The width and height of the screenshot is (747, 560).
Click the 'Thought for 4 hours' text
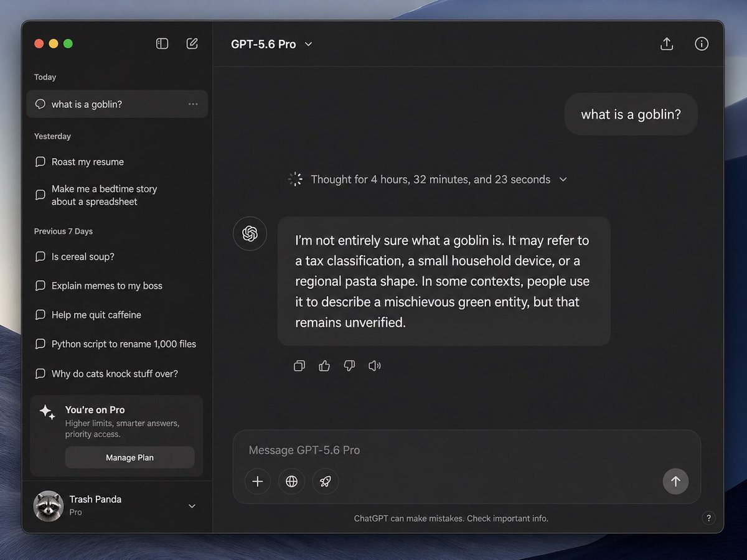click(430, 179)
